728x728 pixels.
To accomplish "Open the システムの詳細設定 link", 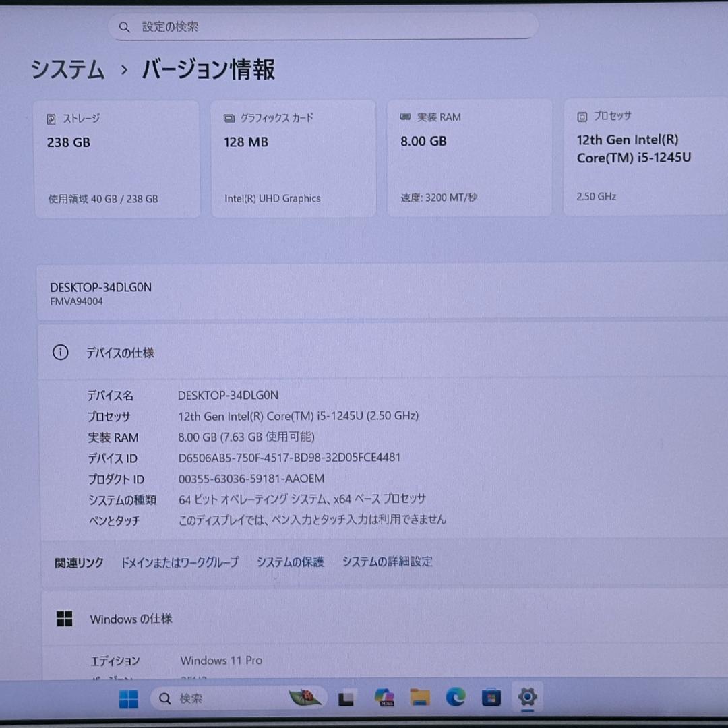I will [x=387, y=562].
